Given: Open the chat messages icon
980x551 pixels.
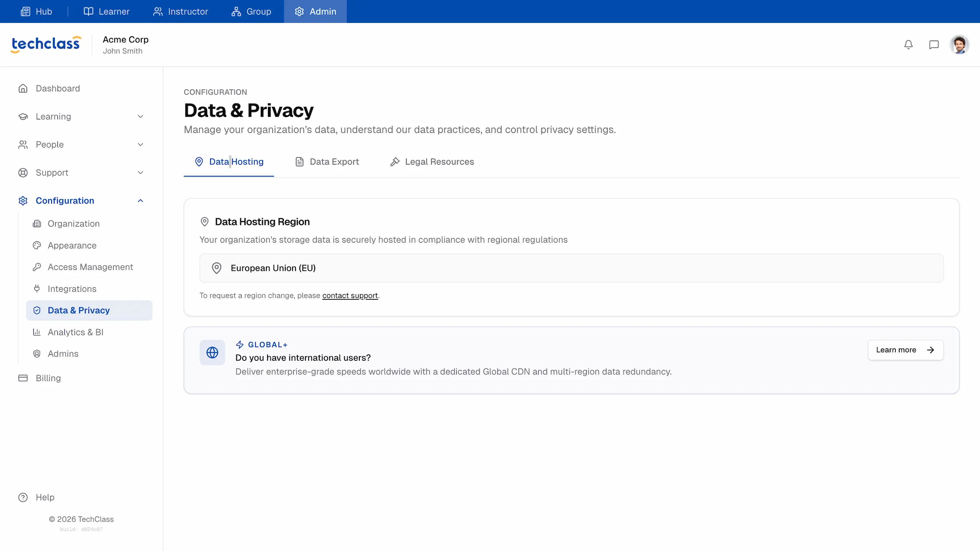Looking at the screenshot, I should pos(934,45).
